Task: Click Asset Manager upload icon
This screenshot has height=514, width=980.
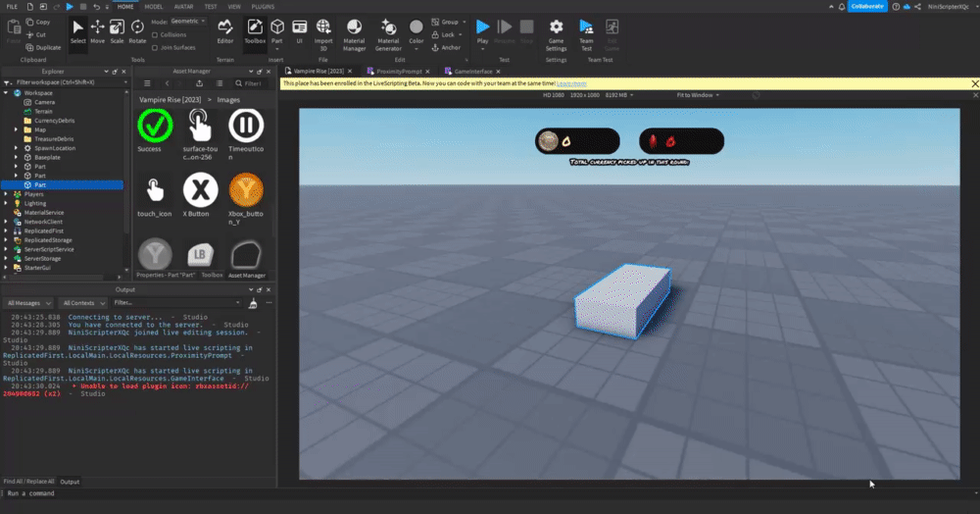Action: click(x=199, y=83)
